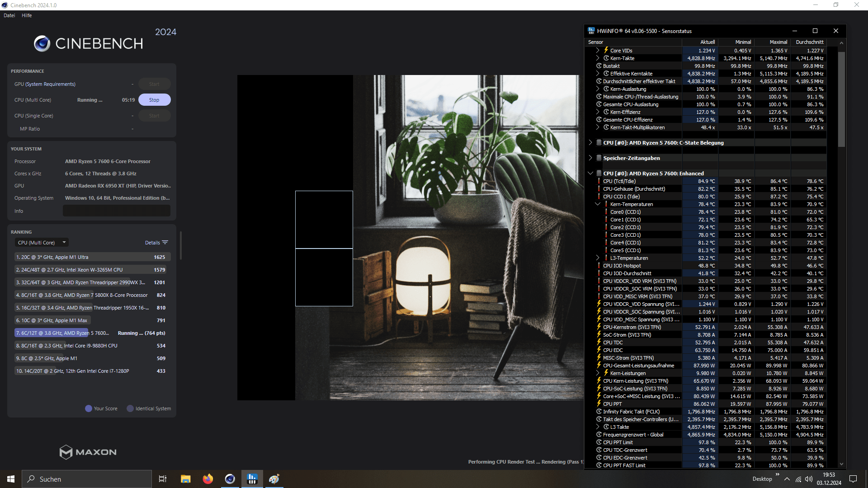Collapse the CPU Ryzen 5 7600 Enhanced section

590,174
